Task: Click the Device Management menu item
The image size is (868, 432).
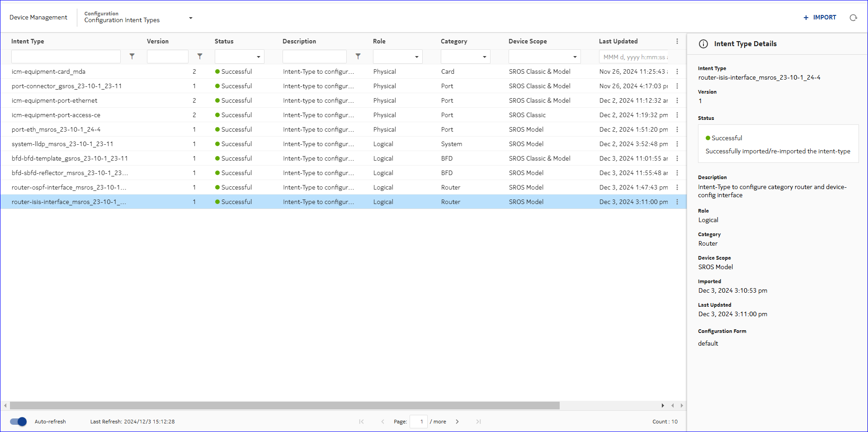Action: [38, 18]
